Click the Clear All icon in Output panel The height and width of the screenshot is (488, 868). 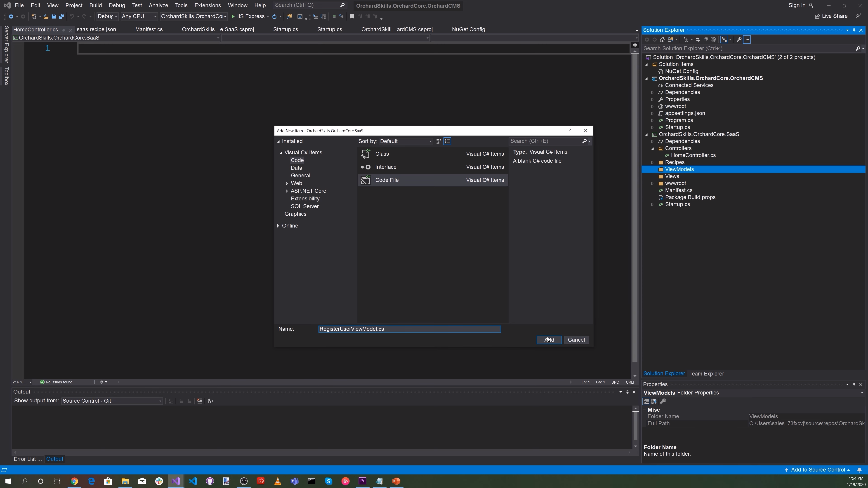coord(199,401)
